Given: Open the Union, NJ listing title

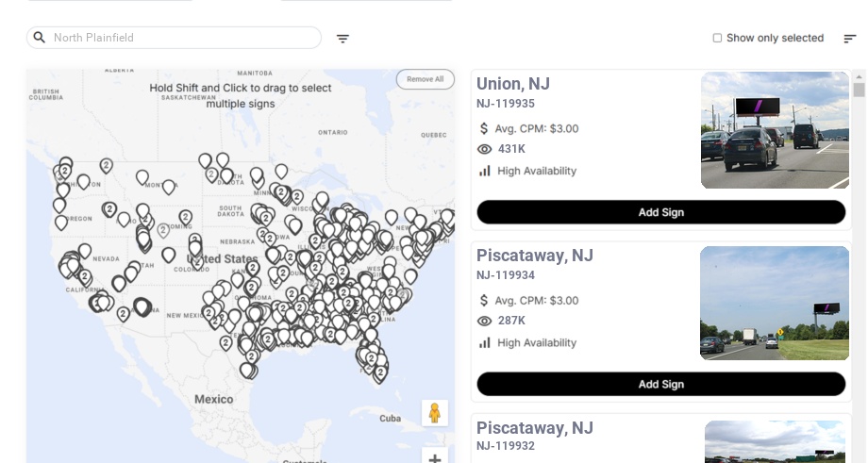Looking at the screenshot, I should [x=513, y=84].
